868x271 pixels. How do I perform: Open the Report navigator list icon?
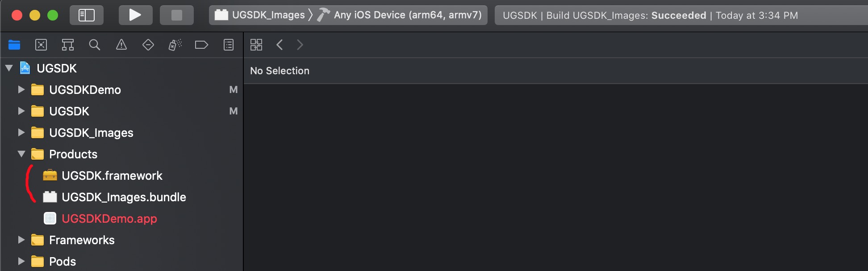(x=229, y=45)
